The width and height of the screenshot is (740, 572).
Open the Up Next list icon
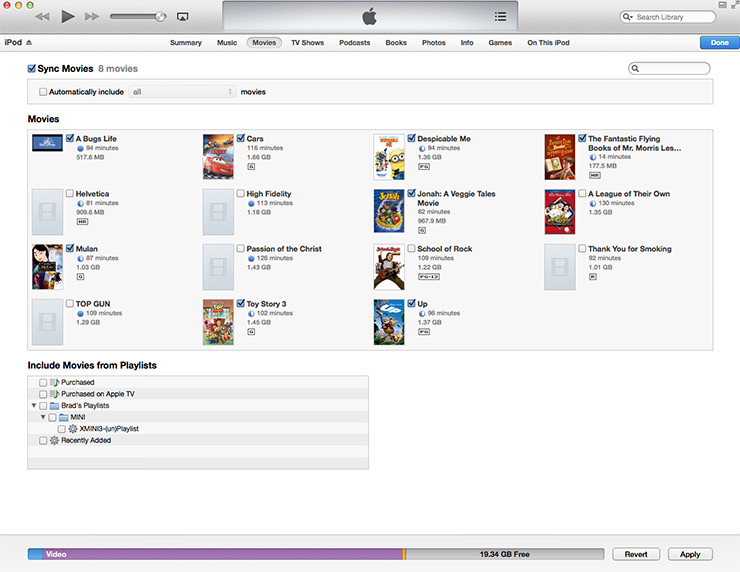click(500, 17)
